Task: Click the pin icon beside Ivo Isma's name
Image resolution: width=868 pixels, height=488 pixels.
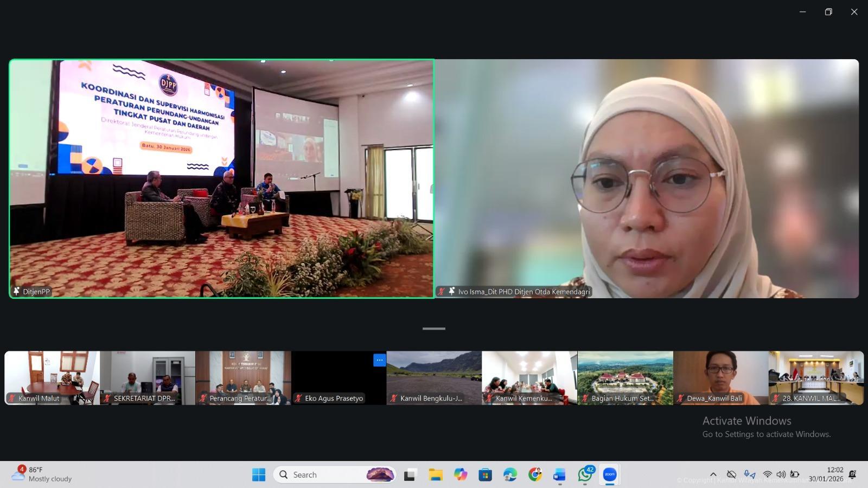Action: [451, 291]
